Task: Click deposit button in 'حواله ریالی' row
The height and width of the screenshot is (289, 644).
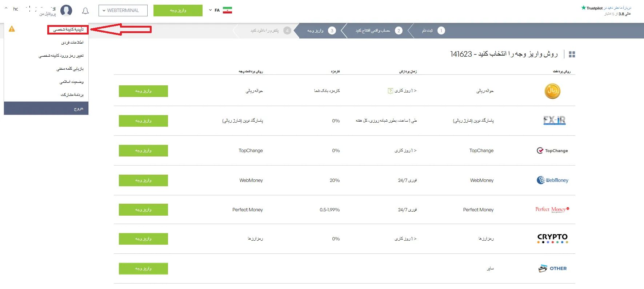Action: tap(143, 91)
